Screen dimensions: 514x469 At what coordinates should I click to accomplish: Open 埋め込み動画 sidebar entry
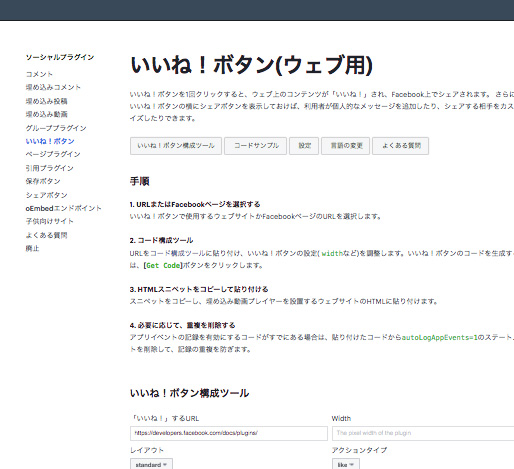[46, 114]
